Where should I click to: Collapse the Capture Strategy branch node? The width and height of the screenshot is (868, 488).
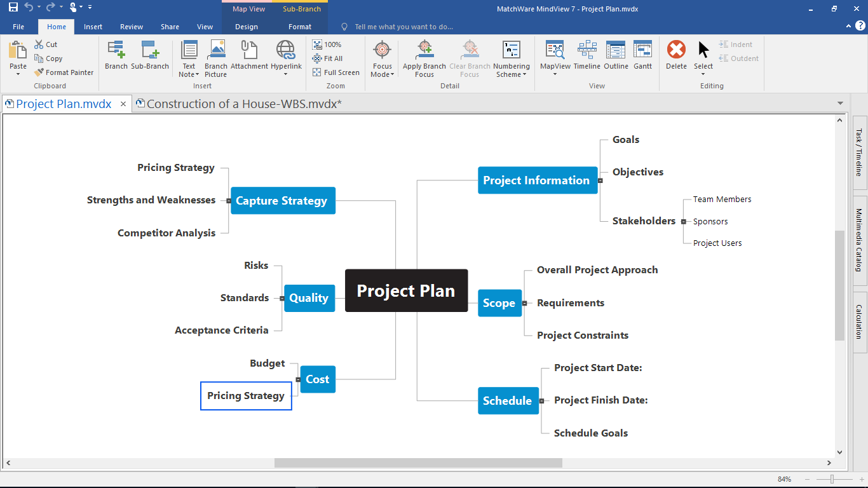pos(229,201)
